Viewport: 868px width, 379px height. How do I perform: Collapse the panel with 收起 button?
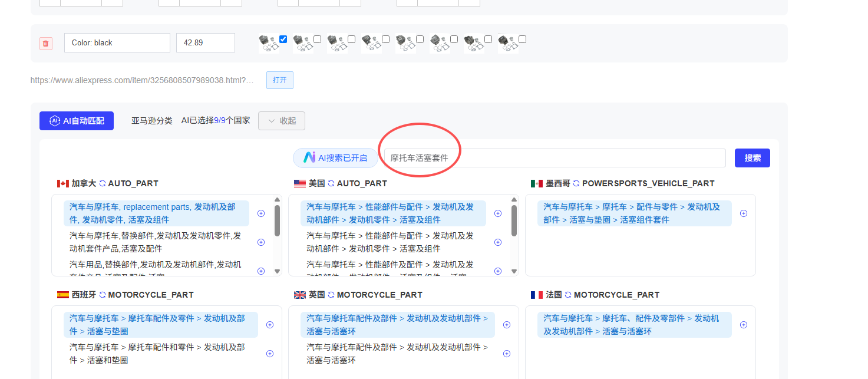pyautogui.click(x=282, y=121)
